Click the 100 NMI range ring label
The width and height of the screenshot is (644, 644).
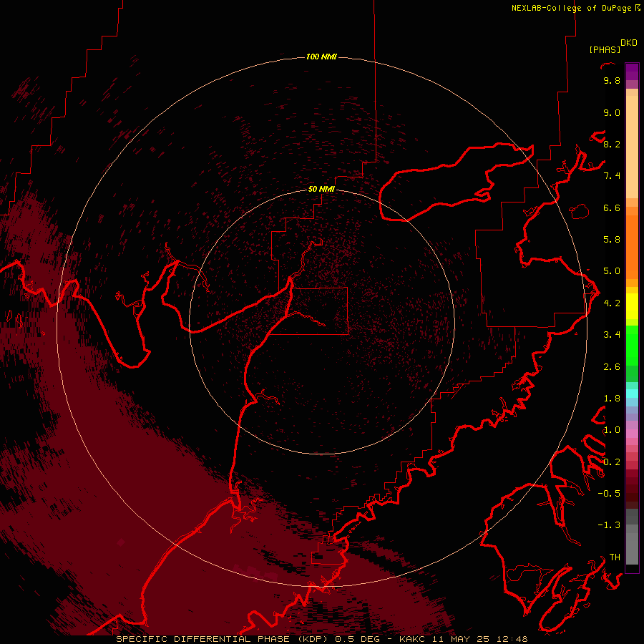coord(321,57)
